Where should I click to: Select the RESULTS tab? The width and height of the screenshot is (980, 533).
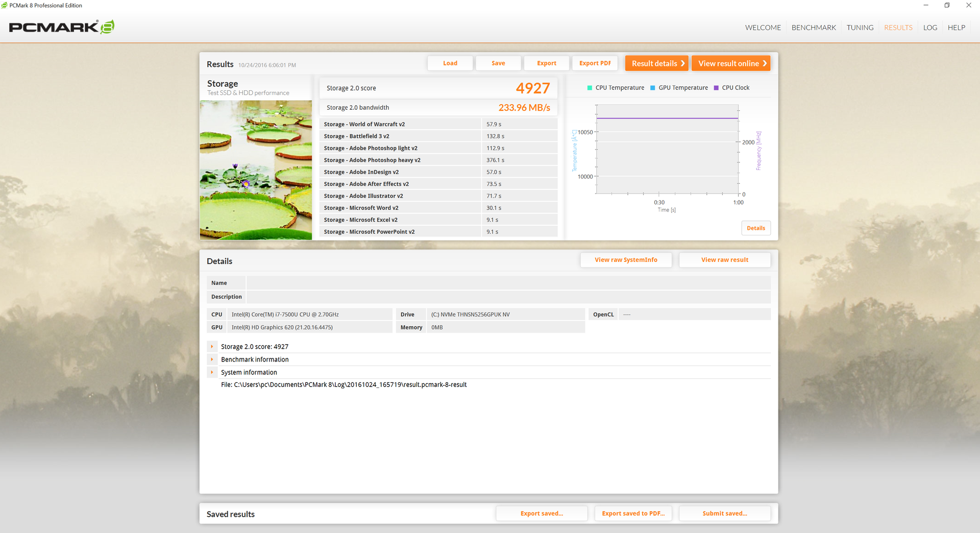(898, 28)
